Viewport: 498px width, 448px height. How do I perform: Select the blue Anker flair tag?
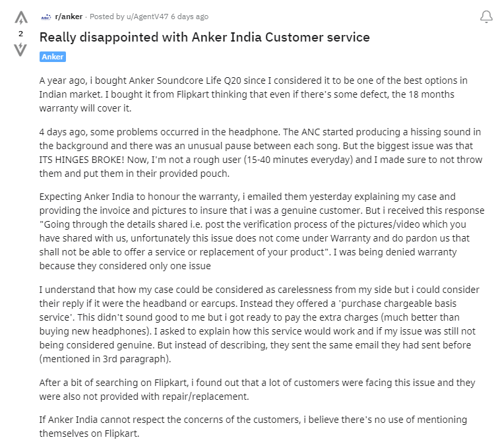(x=53, y=57)
